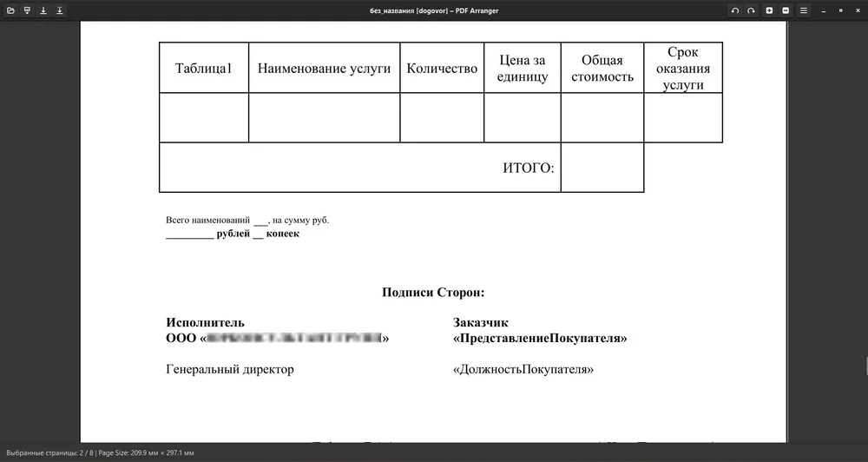Close the PDF Arranger window
Image resolution: width=868 pixels, height=462 pixels.
(x=856, y=10)
